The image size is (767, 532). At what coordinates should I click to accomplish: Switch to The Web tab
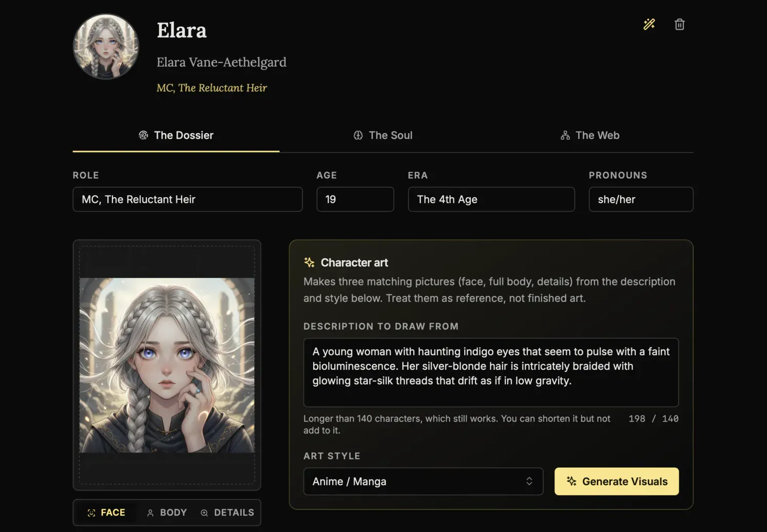(590, 135)
